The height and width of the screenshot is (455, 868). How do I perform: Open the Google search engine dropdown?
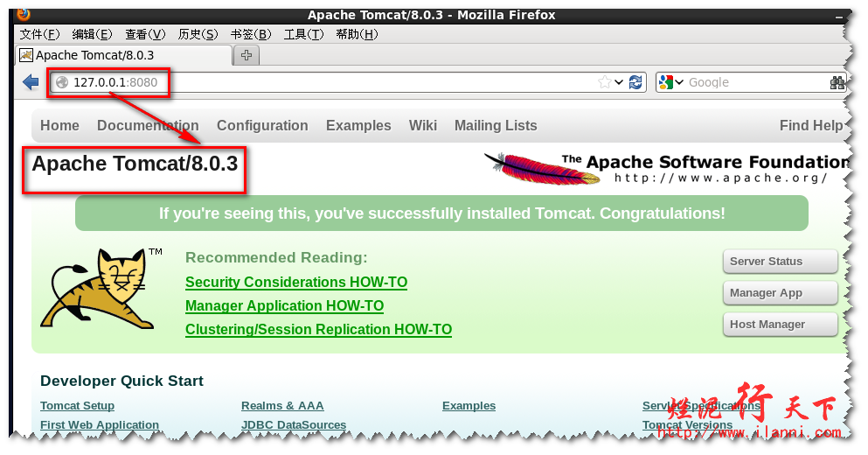pos(670,82)
